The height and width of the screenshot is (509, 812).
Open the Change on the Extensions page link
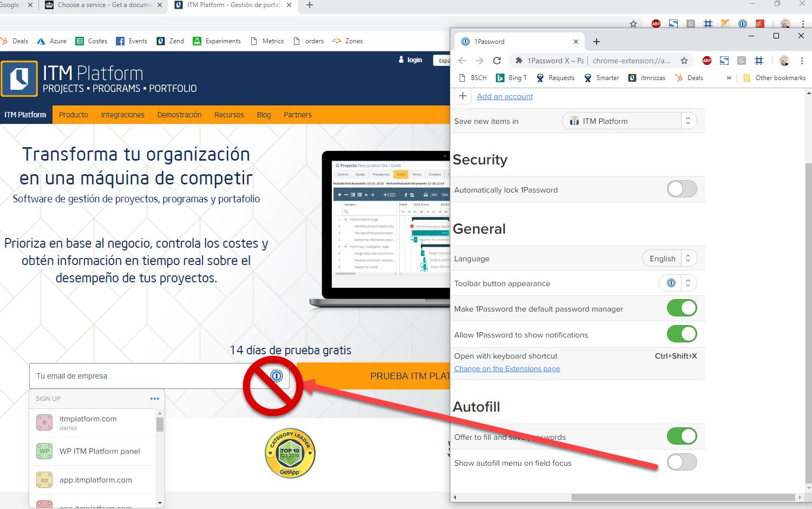click(507, 368)
